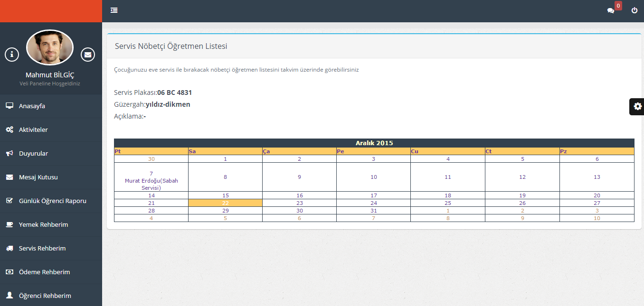Open Mesaj Kutusu menu item
644x306 pixels.
pos(38,177)
